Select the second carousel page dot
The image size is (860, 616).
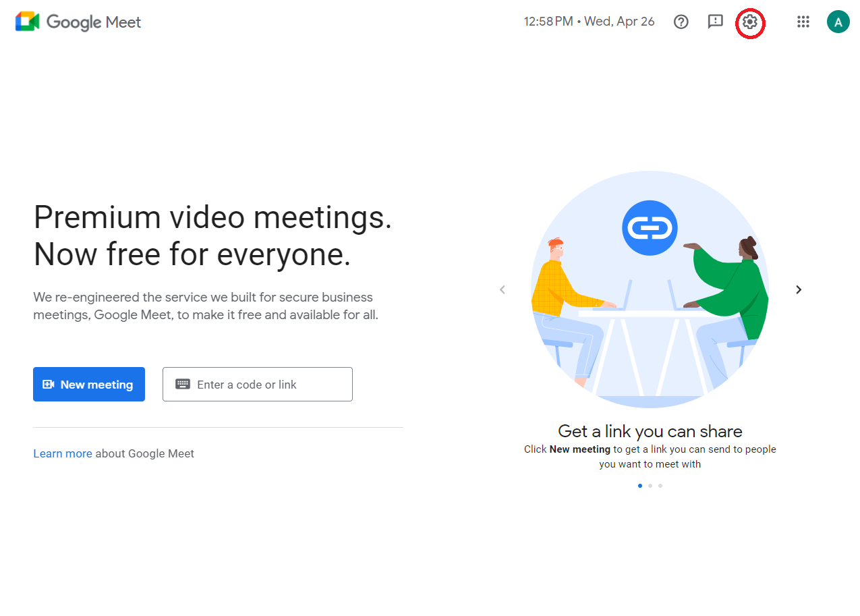pos(650,486)
